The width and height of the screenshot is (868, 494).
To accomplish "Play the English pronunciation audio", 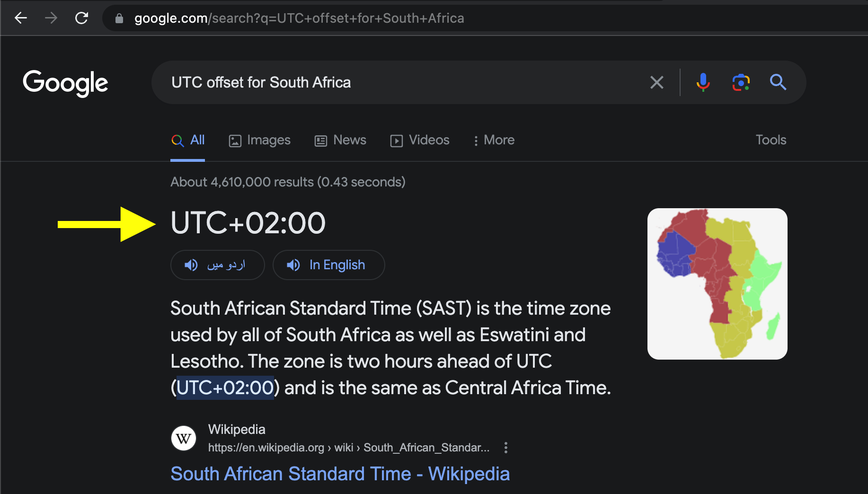I will pyautogui.click(x=328, y=265).
